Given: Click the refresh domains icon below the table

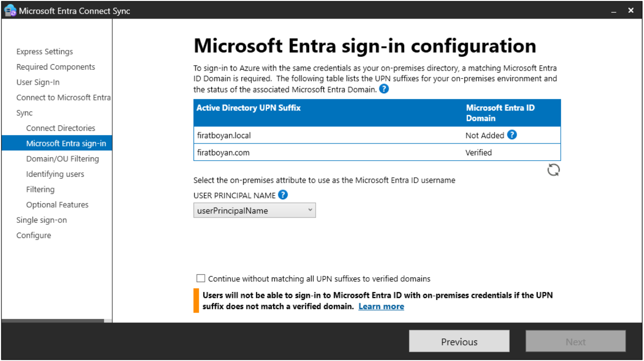Looking at the screenshot, I should 553,170.
